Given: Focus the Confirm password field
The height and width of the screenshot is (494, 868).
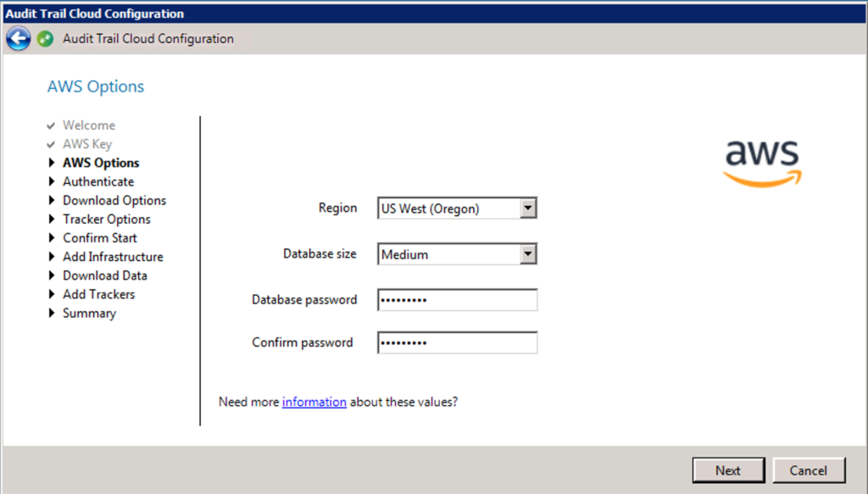Looking at the screenshot, I should click(457, 342).
